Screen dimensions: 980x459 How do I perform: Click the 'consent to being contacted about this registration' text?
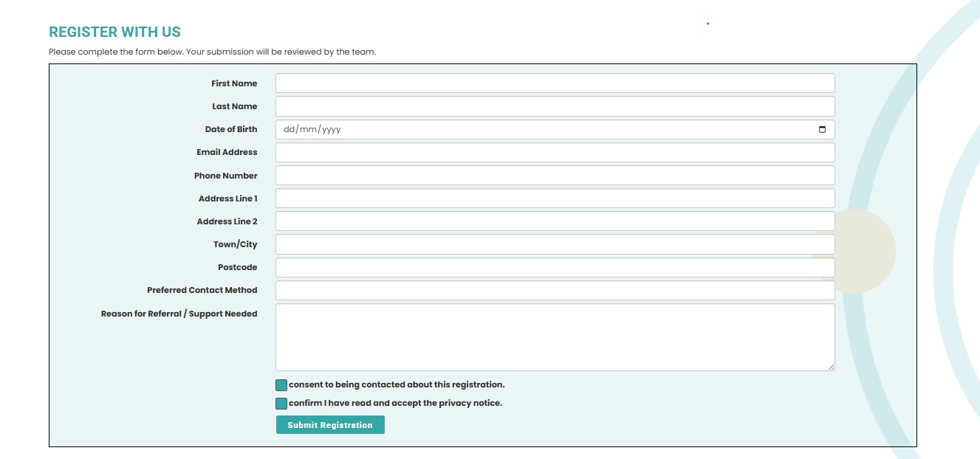point(397,384)
